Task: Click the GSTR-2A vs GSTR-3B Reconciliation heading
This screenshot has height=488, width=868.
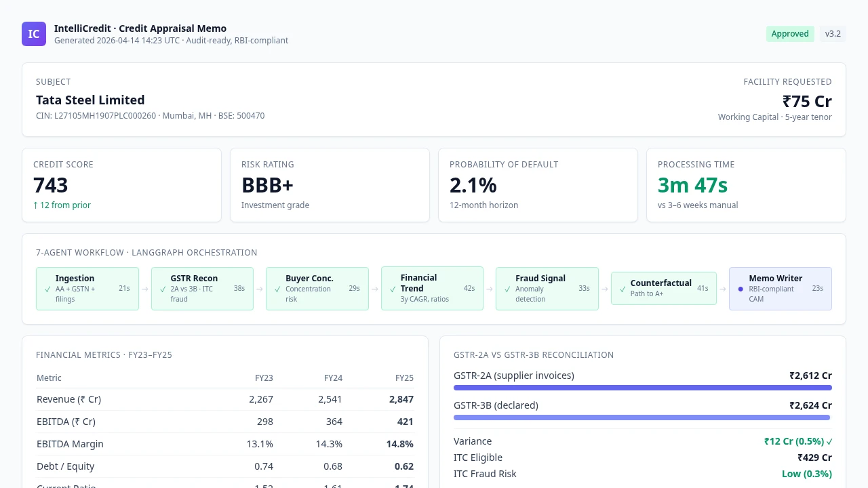Action: (x=534, y=355)
